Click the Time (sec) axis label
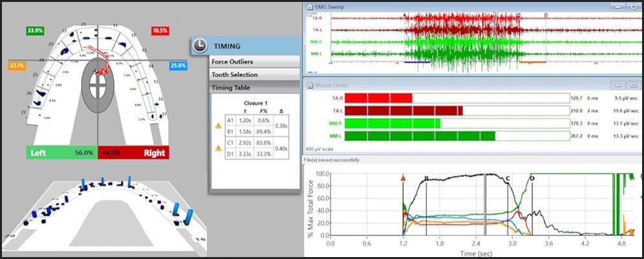The image size is (644, 259). click(477, 253)
